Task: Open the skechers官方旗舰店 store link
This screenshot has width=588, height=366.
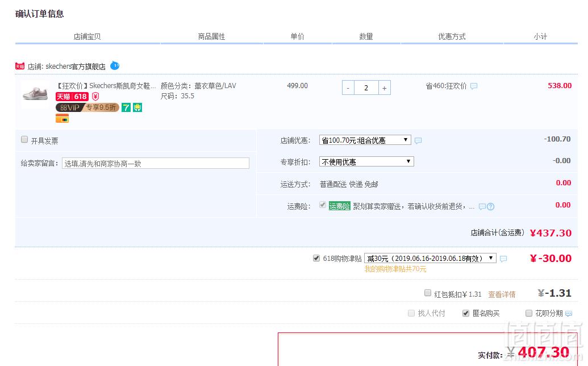Action: [76, 66]
